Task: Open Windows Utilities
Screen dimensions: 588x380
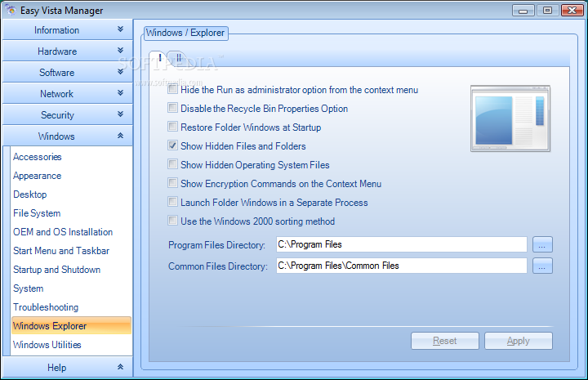Action: (x=47, y=344)
